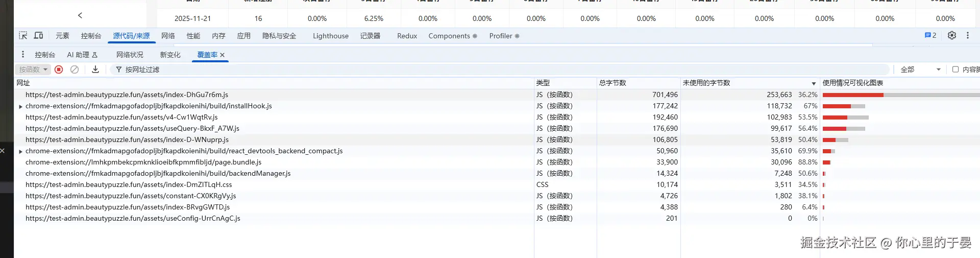Open DevTools settings gear
The image size is (980, 258).
(952, 36)
